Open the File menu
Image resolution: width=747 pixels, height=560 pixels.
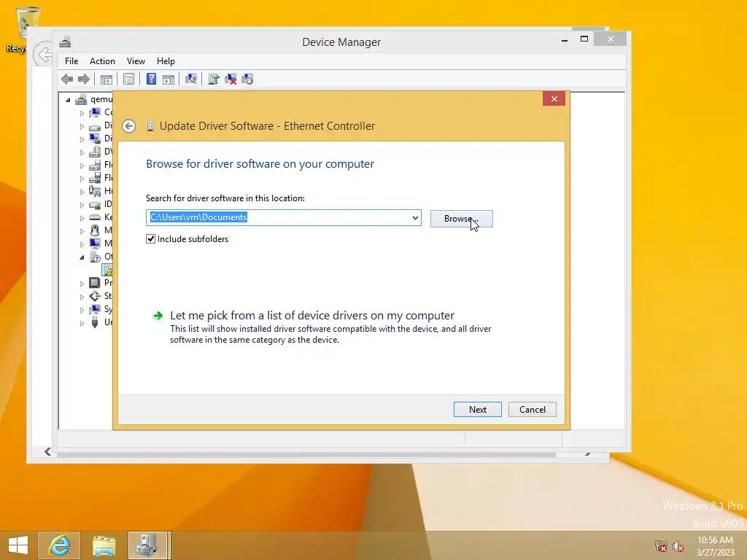click(71, 61)
